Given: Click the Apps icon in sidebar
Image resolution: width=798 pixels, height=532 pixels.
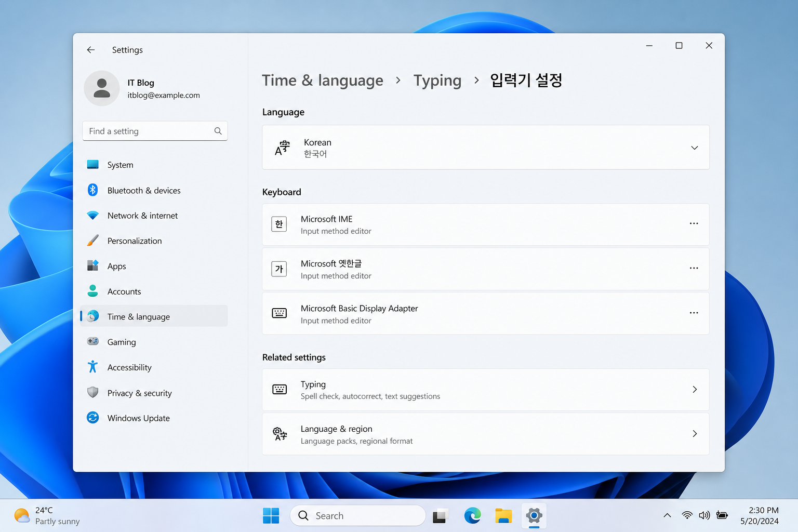Looking at the screenshot, I should [93, 265].
